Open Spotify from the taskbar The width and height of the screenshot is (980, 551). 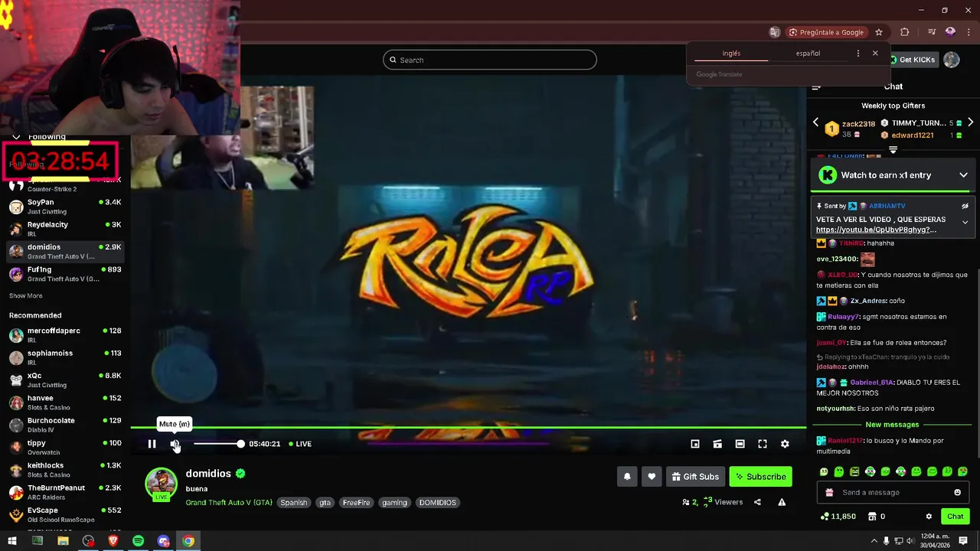138,541
